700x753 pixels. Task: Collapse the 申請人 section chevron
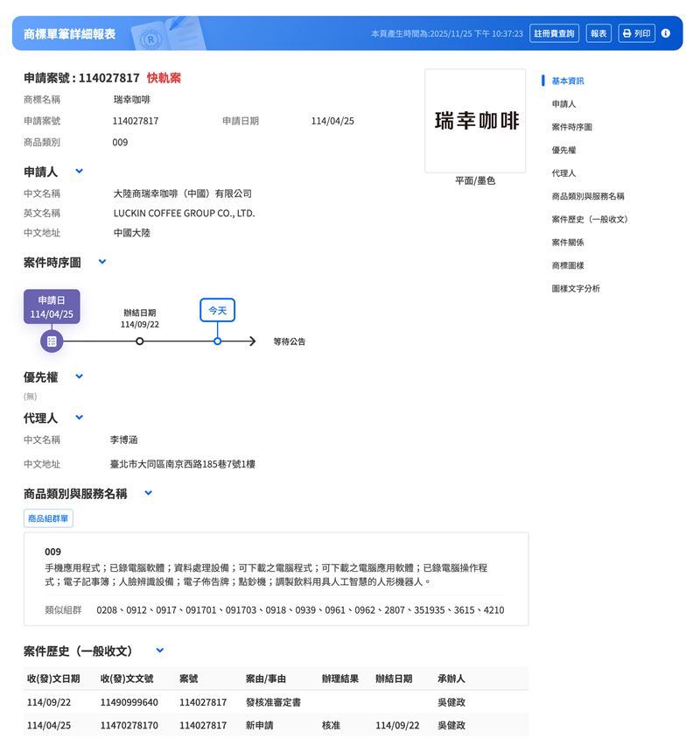[x=79, y=172]
